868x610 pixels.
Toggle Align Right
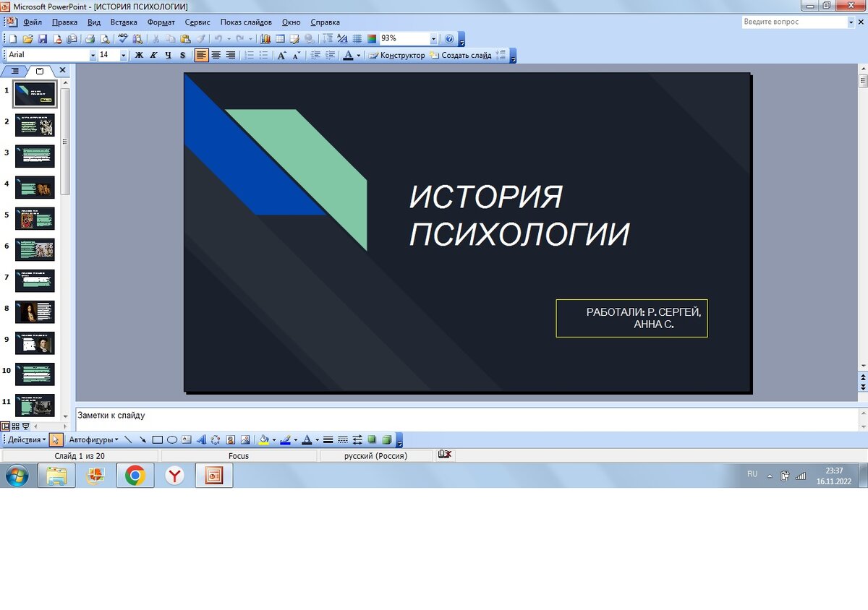click(x=231, y=55)
